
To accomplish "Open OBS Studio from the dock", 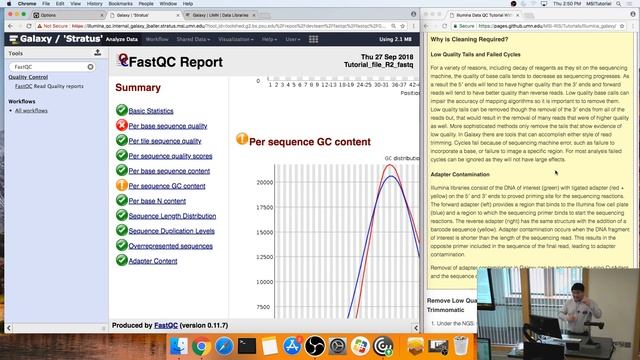I will (x=315, y=346).
